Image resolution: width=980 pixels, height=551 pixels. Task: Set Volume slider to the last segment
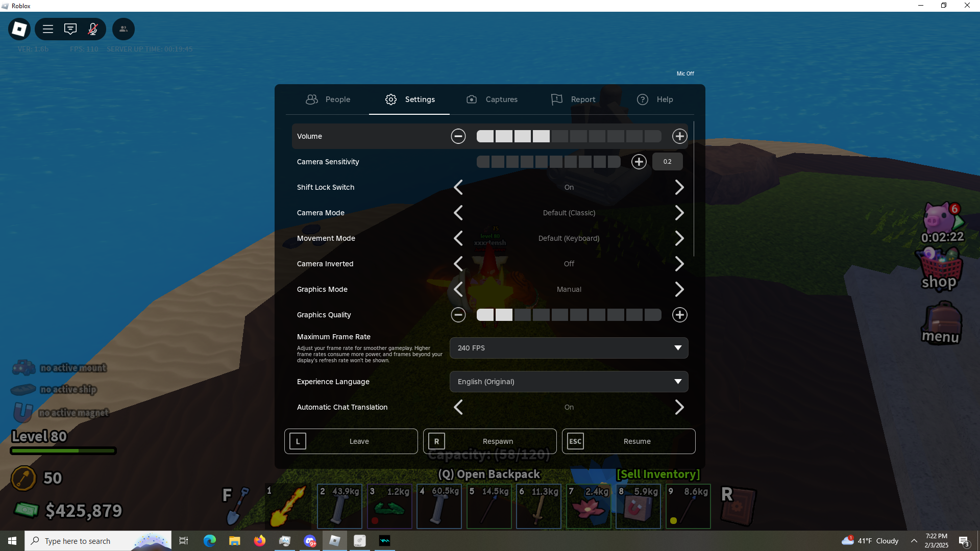pos(653,136)
